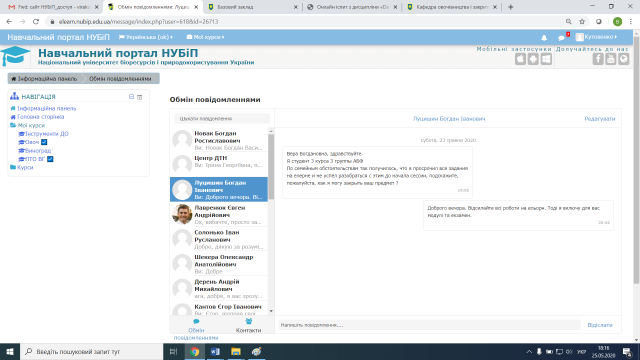Open Інформаційна панель in navigation tree
This screenshot has height=360, width=640.
pyautogui.click(x=47, y=108)
